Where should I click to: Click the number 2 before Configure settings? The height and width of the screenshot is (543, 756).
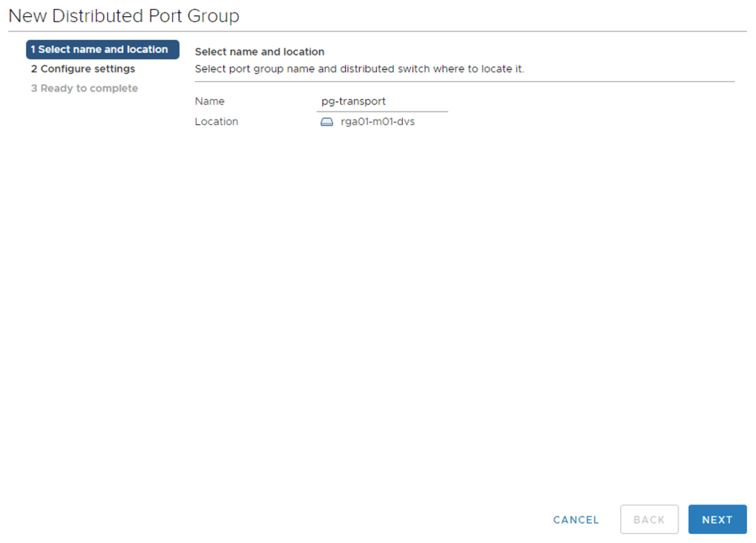[34, 69]
